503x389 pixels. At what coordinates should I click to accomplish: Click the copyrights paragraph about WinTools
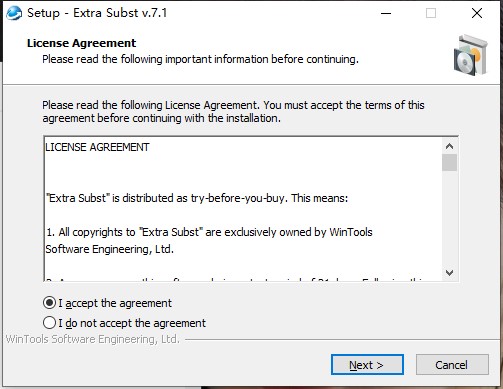click(209, 240)
